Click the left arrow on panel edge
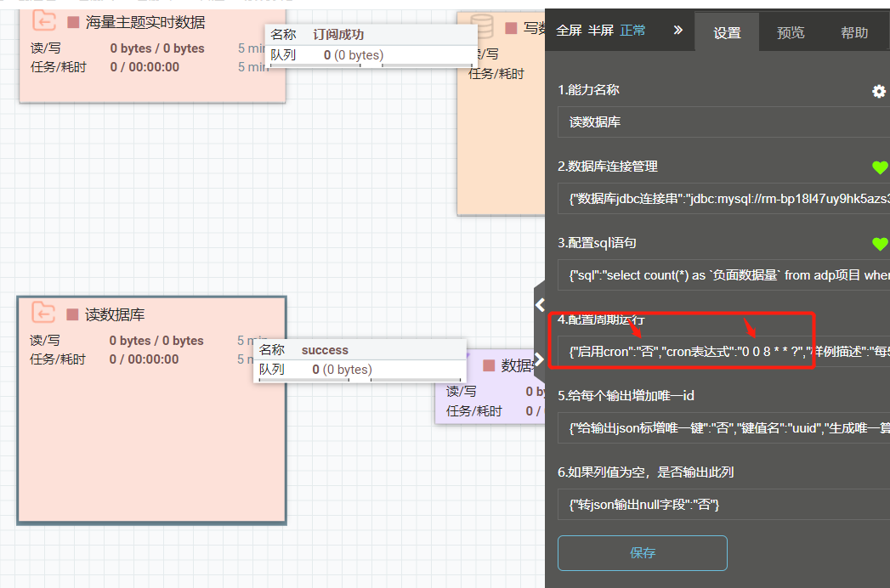The width and height of the screenshot is (890, 588). (539, 304)
